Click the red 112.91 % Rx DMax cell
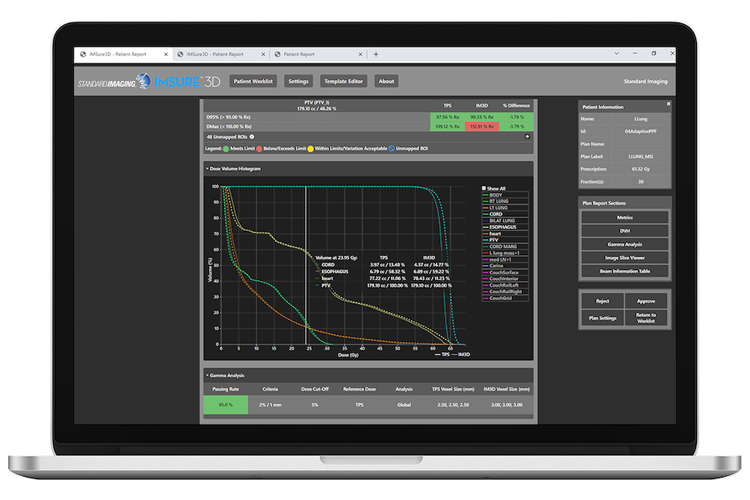The height and width of the screenshot is (500, 750). point(482,127)
